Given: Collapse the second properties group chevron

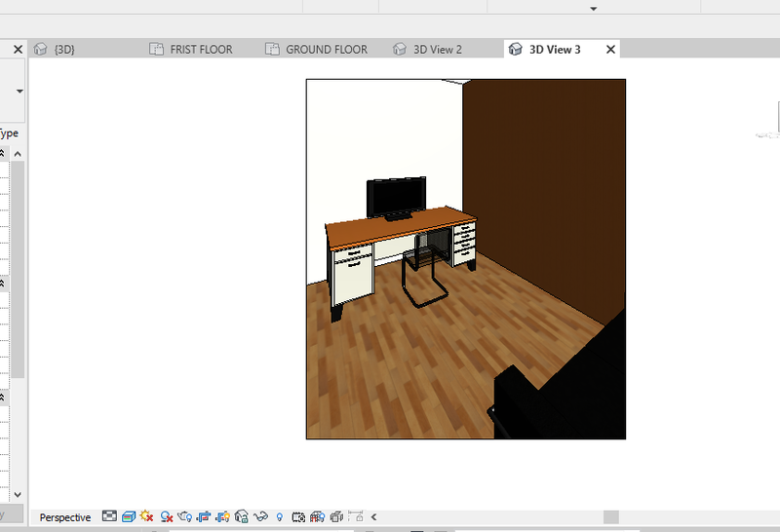Looking at the screenshot, I should click(3, 284).
